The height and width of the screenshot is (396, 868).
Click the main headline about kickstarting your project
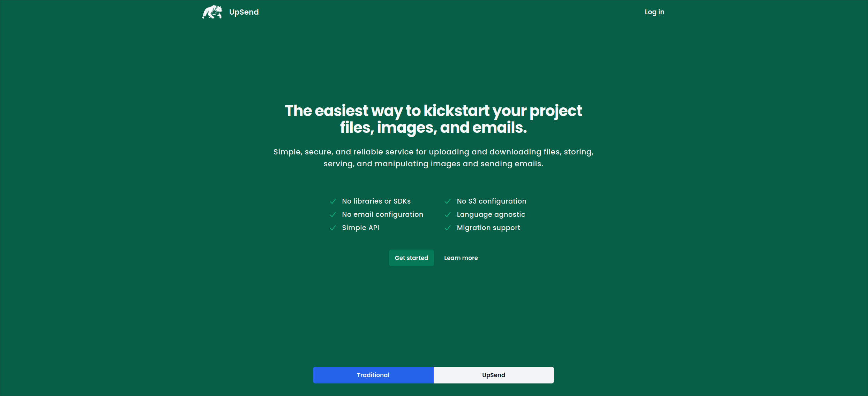pyautogui.click(x=433, y=119)
